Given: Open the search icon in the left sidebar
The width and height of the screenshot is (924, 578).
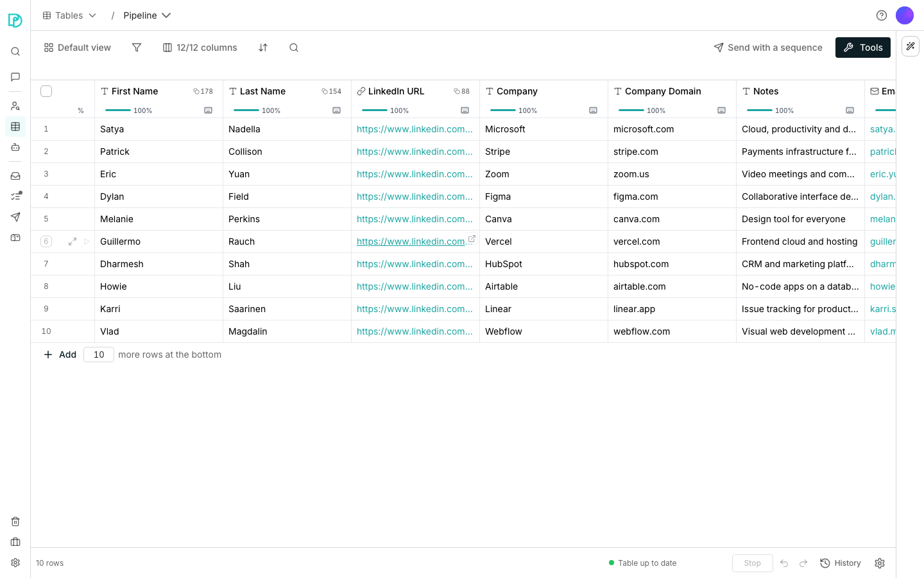Looking at the screenshot, I should [15, 51].
